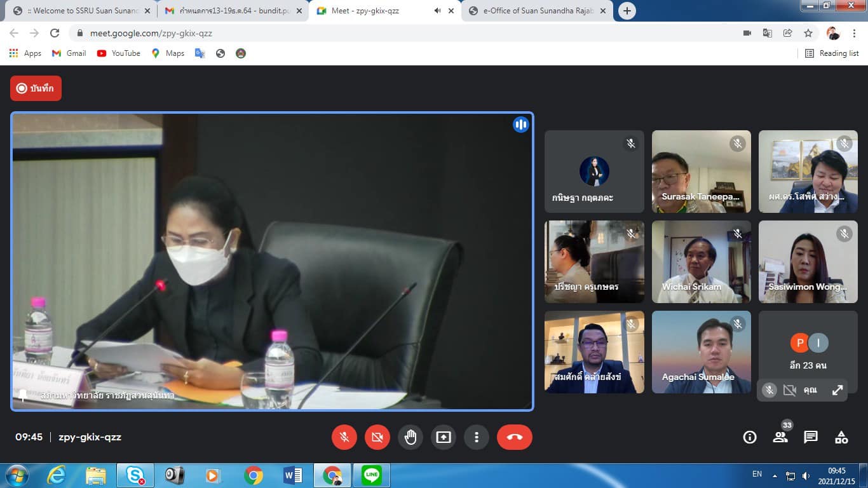The image size is (868, 488).
Task: Select Wichai Srikam video tile
Action: point(701,262)
